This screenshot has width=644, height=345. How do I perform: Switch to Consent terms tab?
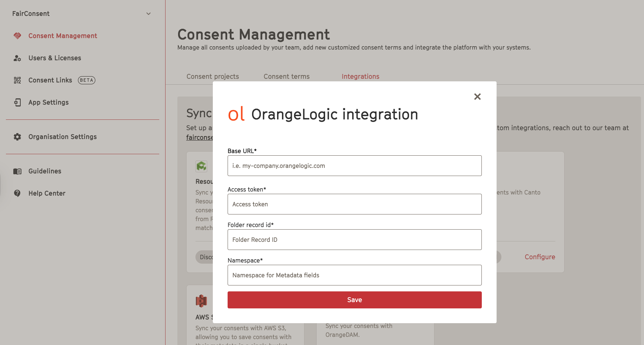click(x=287, y=77)
